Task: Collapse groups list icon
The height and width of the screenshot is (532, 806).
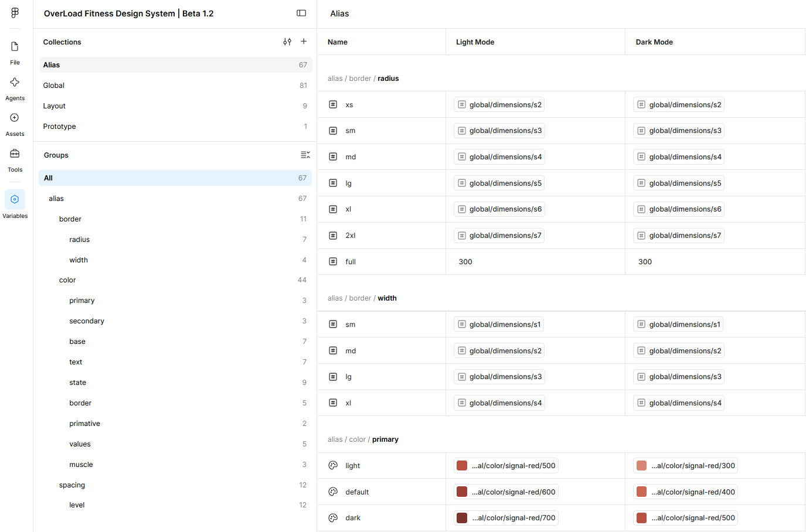Action: pos(305,155)
